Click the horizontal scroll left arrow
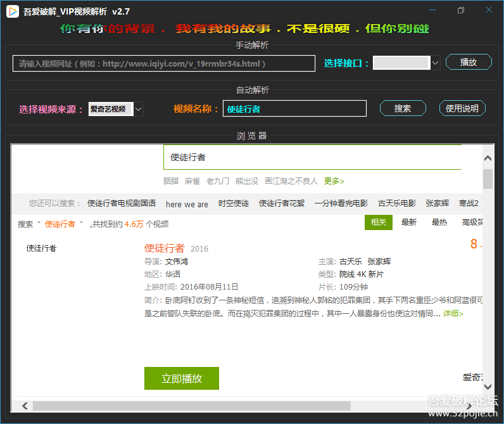504x424 pixels. pyautogui.click(x=25, y=406)
